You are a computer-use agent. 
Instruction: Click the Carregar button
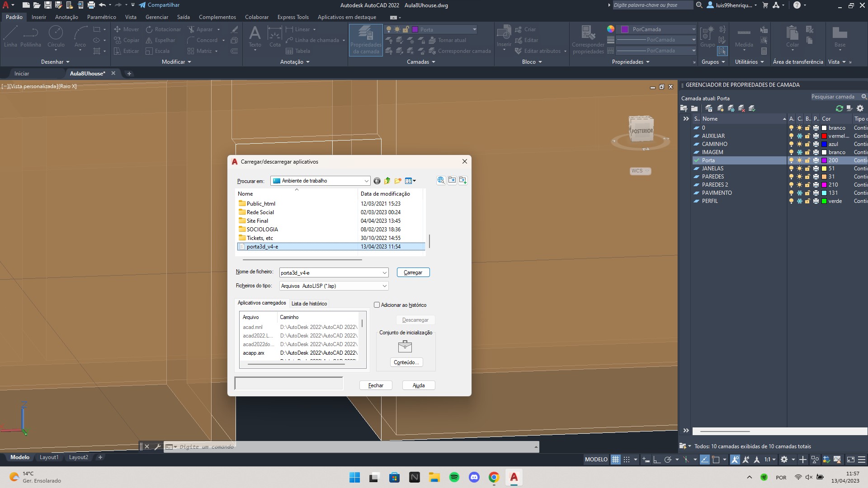pos(413,272)
